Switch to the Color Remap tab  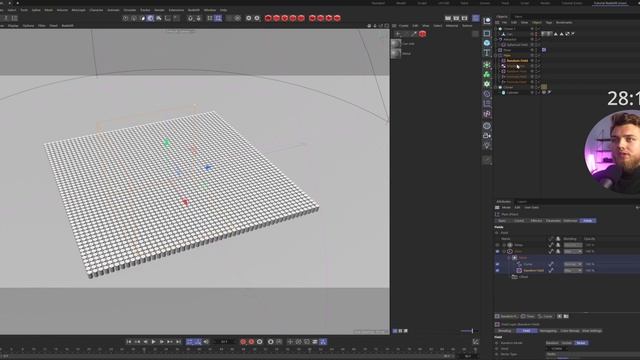coord(569,331)
